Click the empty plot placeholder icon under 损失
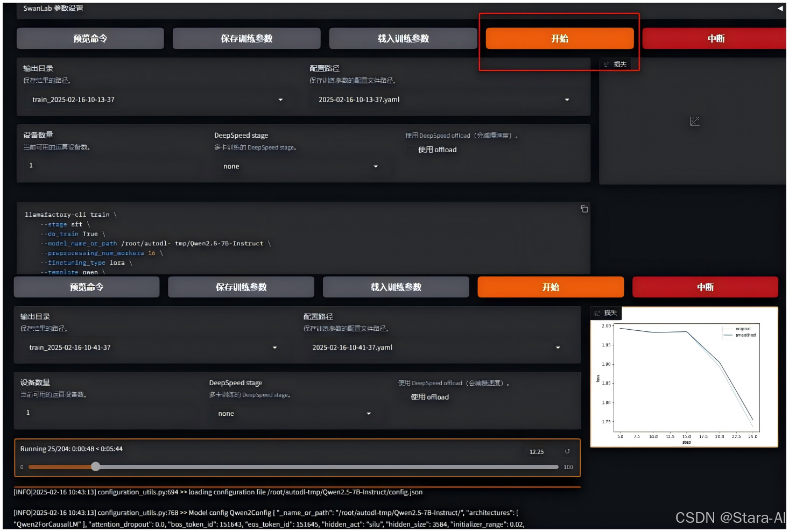 click(694, 122)
